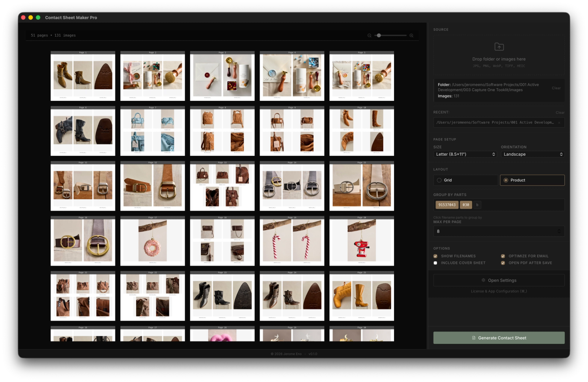588x382 pixels.
Task: Remove the recent folder path entry
Action: [559, 123]
